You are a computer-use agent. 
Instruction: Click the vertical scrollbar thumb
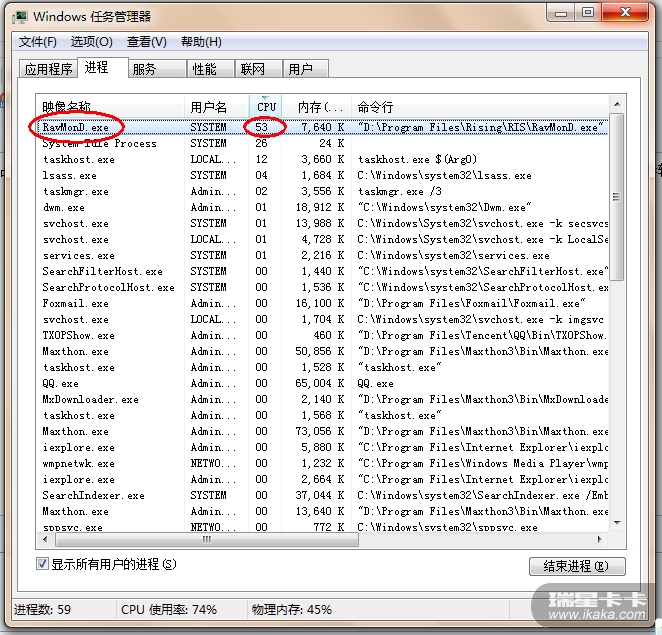pos(617,197)
